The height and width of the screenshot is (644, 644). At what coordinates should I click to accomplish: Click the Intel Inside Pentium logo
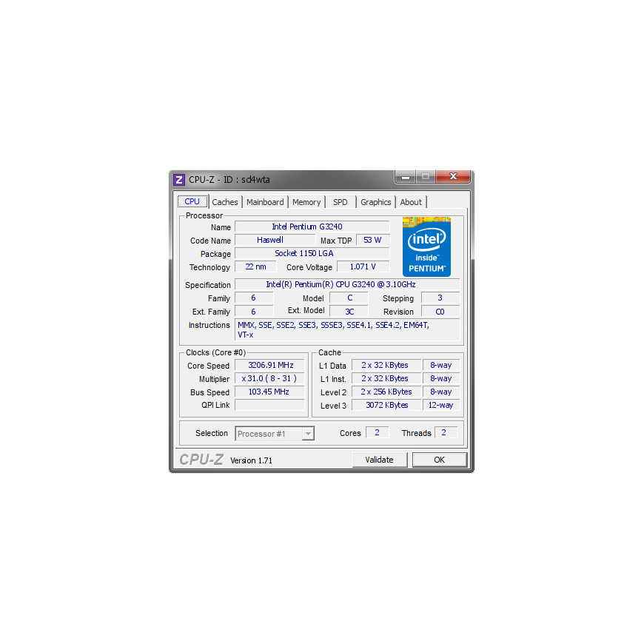point(426,246)
